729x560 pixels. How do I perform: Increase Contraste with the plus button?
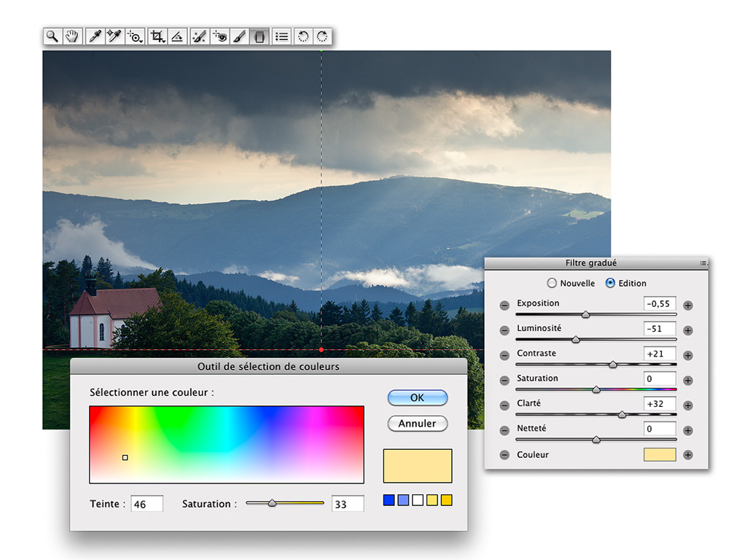688,356
